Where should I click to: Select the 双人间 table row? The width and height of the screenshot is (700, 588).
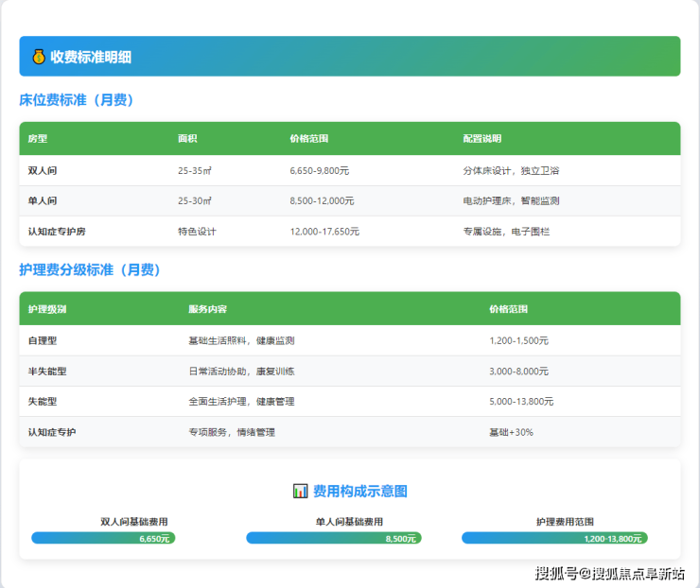point(350,171)
